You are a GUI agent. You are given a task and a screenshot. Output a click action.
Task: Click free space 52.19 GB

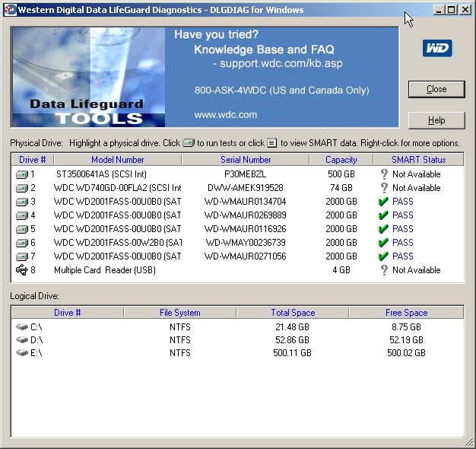406,339
